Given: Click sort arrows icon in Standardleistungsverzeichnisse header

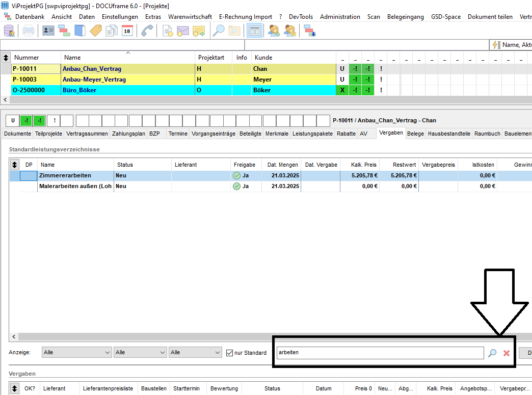Looking at the screenshot, I should click(14, 165).
